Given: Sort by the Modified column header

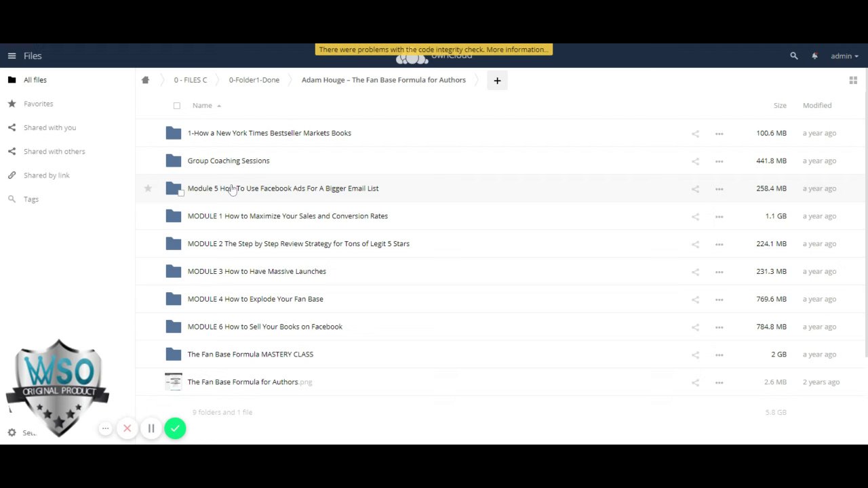Looking at the screenshot, I should point(817,106).
